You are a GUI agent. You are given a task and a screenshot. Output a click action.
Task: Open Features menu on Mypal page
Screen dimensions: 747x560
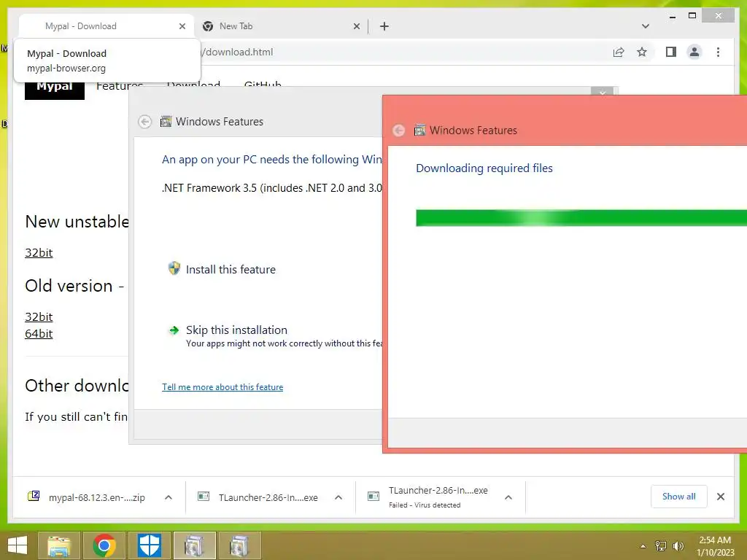[x=119, y=86]
